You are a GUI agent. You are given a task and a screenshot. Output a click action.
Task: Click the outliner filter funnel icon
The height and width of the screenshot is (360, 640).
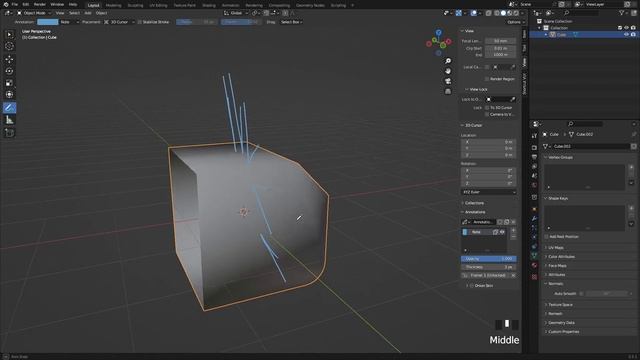(x=622, y=13)
